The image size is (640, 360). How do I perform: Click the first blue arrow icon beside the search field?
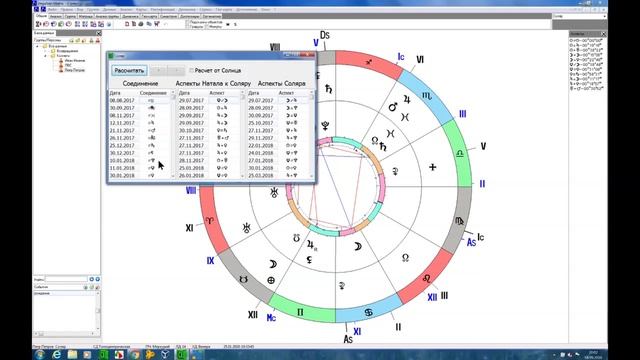point(91,279)
